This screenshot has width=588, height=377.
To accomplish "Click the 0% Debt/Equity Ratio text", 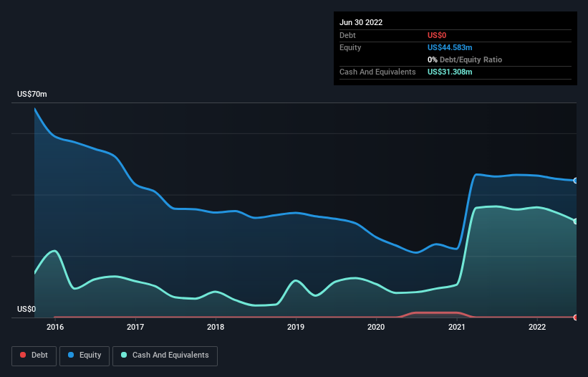I will [x=465, y=59].
